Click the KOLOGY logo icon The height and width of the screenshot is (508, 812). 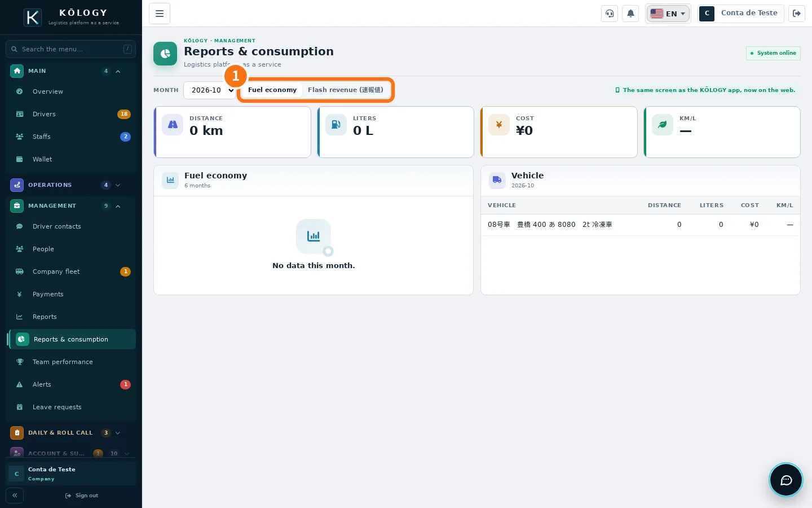pyautogui.click(x=33, y=17)
